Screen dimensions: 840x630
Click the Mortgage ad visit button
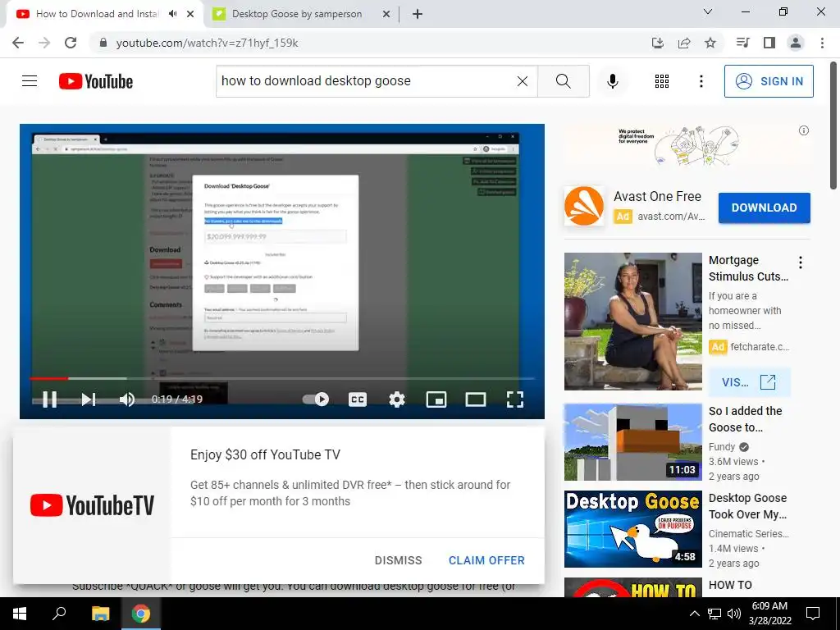(749, 382)
